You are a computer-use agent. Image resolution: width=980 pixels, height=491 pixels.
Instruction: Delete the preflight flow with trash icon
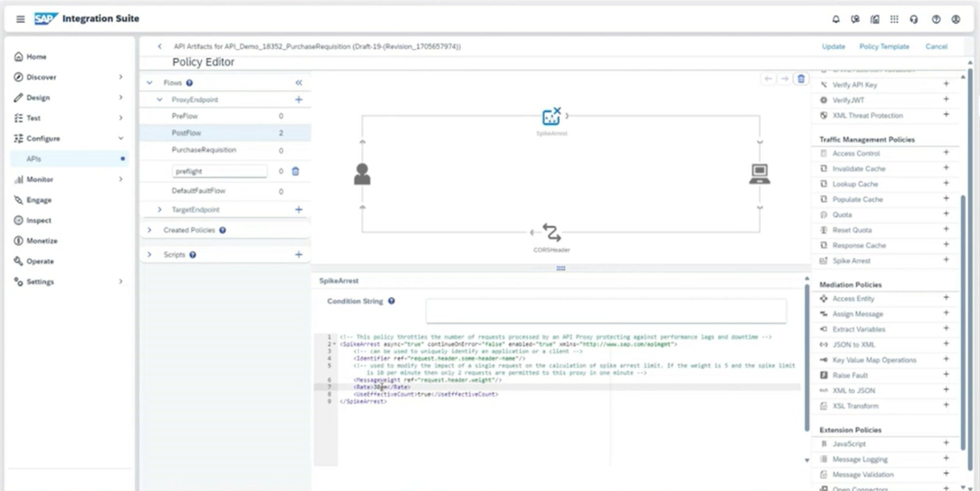tap(295, 171)
